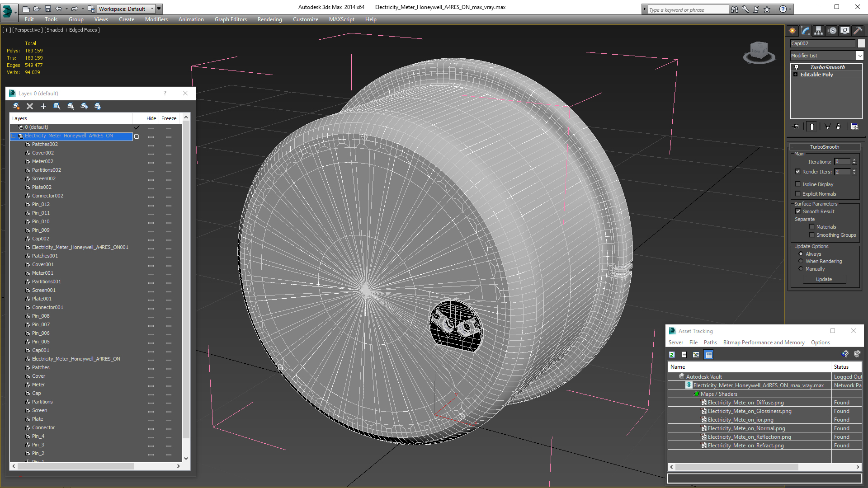
Task: Click Pin Stack icon below modifier stack
Action: click(x=796, y=127)
